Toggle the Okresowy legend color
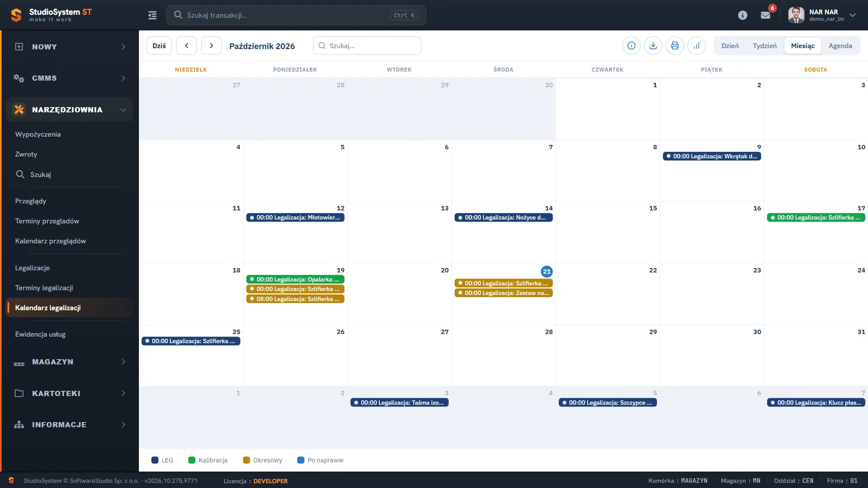Screen dimensions: 868x488 247,460
